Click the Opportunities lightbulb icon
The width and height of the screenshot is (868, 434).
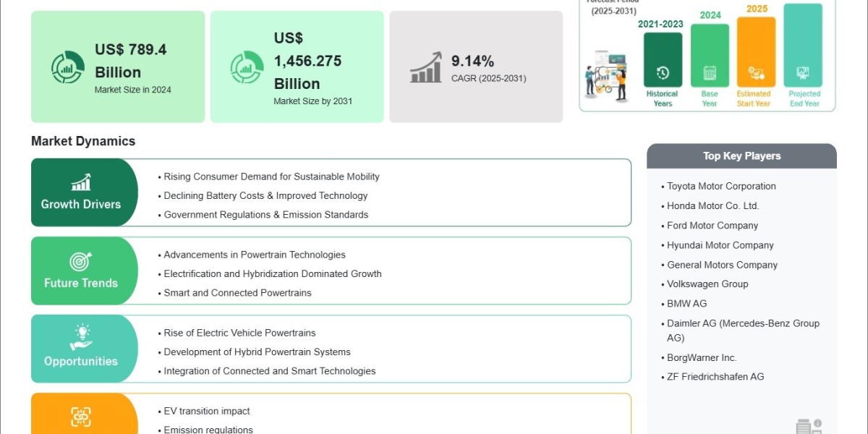pyautogui.click(x=81, y=338)
